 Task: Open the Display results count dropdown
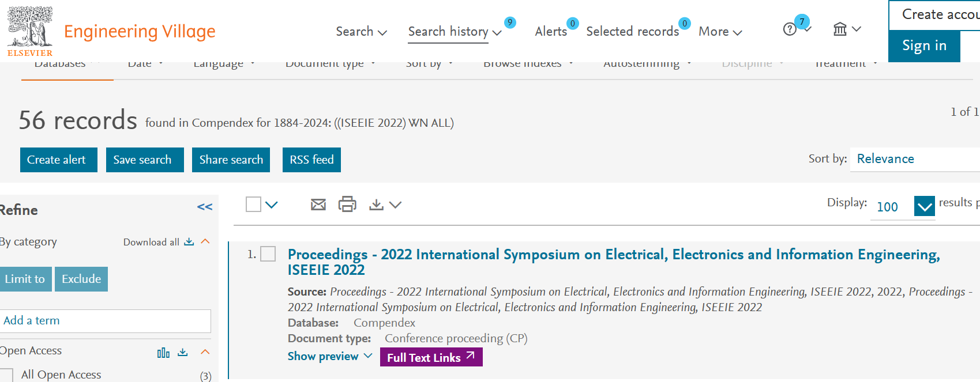pyautogui.click(x=924, y=206)
